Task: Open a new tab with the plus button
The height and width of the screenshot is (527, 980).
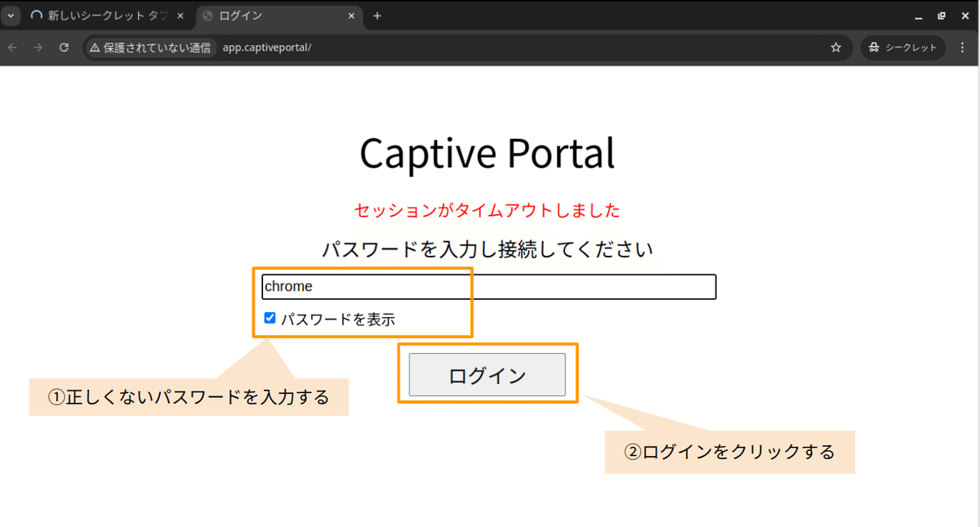Action: (x=376, y=16)
